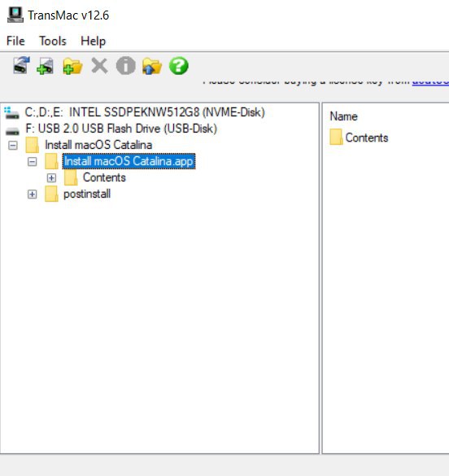Select Contents entry in right file list
This screenshot has height=476, width=449.
click(367, 138)
